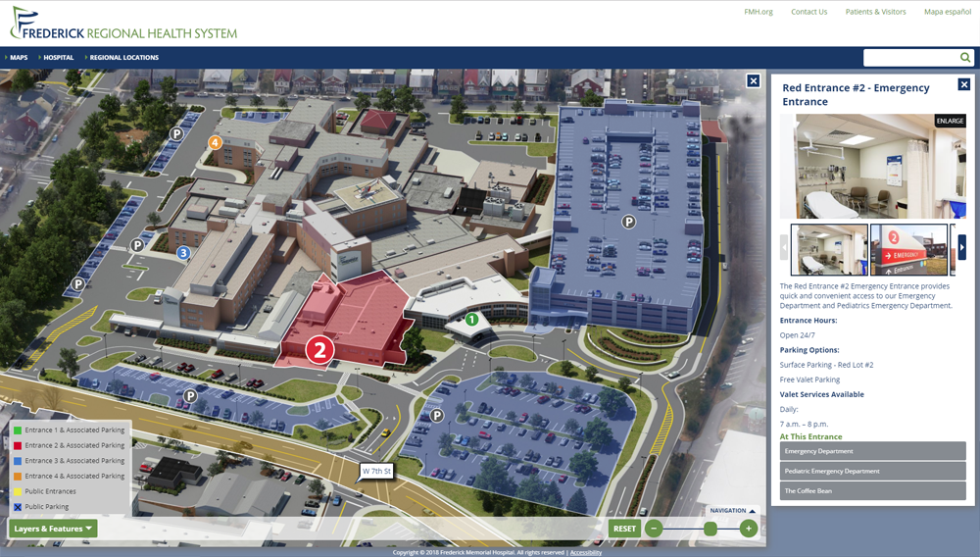980x557 pixels.
Task: Open the Layers & Features dropdown
Action: pyautogui.click(x=53, y=529)
